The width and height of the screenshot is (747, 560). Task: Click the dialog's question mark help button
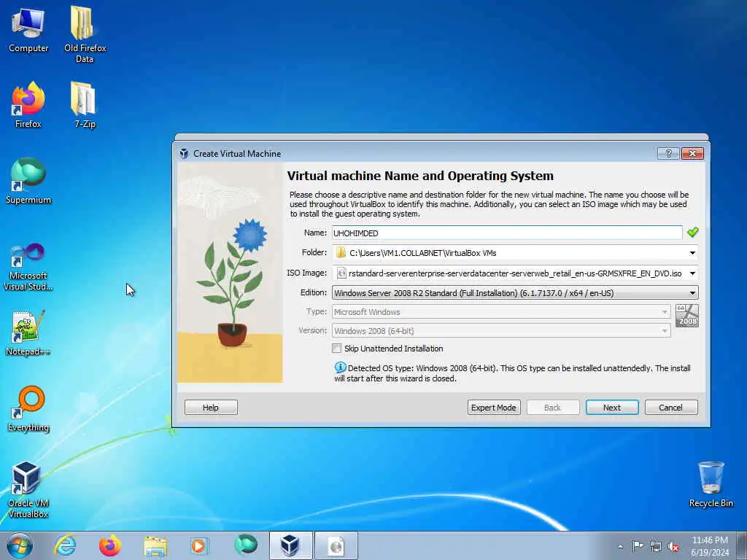coord(668,153)
